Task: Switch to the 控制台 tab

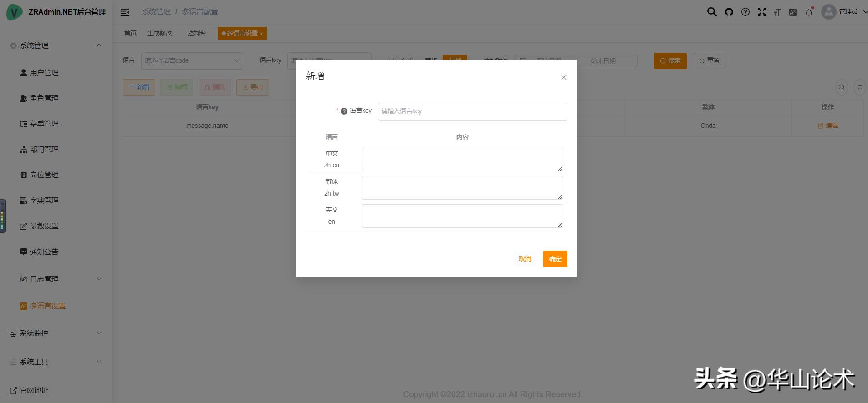Action: [x=197, y=33]
